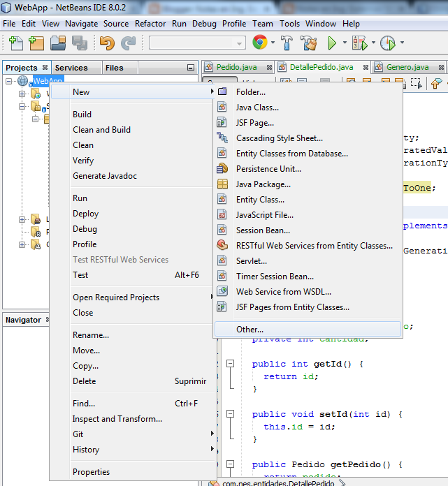Image resolution: width=448 pixels, height=486 pixels.
Task: Choose JavaScript File... in submenu
Action: 308,215
